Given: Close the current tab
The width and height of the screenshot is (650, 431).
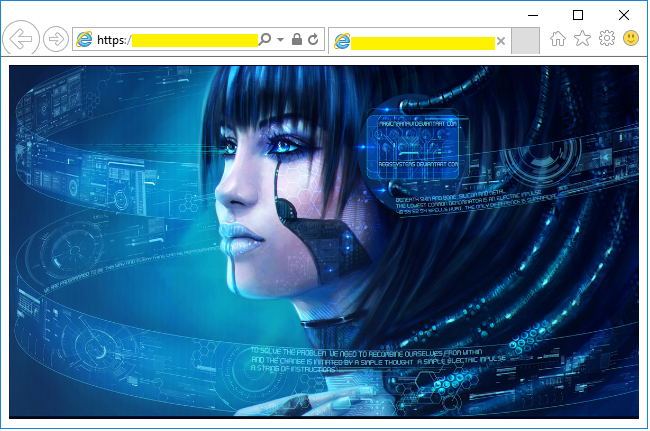Looking at the screenshot, I should point(501,41).
